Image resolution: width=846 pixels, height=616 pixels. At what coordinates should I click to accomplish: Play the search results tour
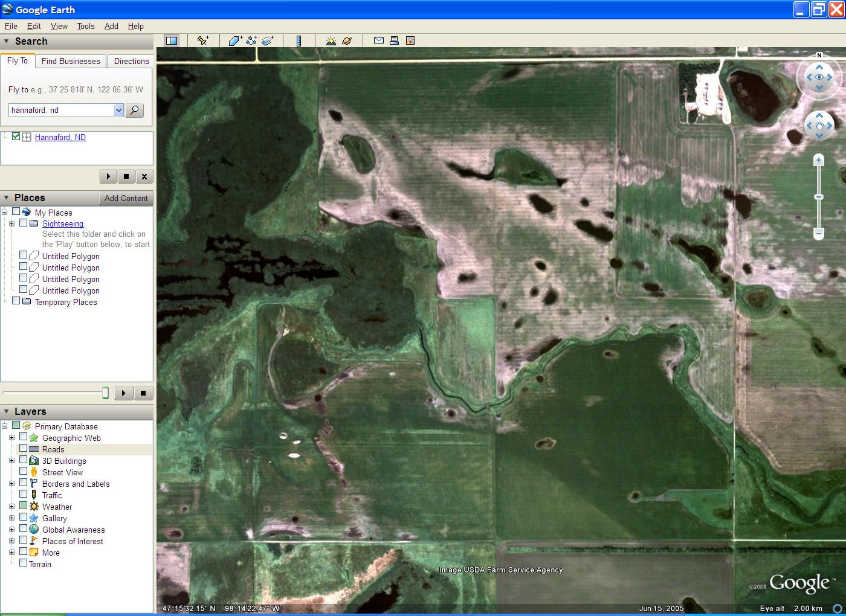[108, 176]
